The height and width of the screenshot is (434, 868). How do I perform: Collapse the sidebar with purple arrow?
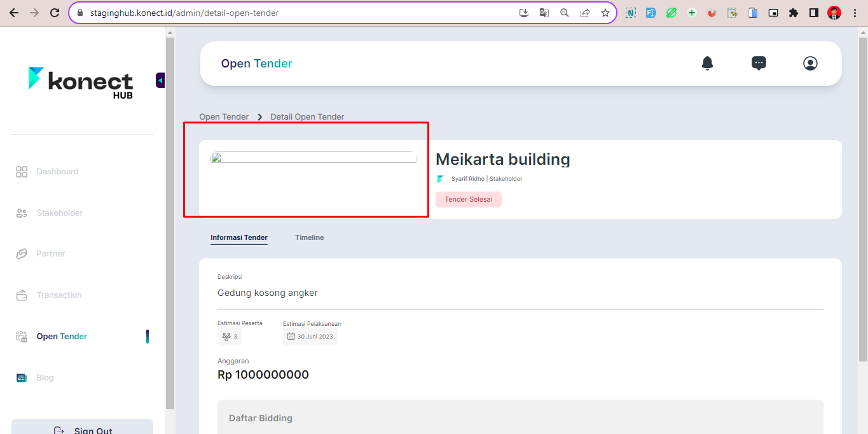tap(160, 80)
